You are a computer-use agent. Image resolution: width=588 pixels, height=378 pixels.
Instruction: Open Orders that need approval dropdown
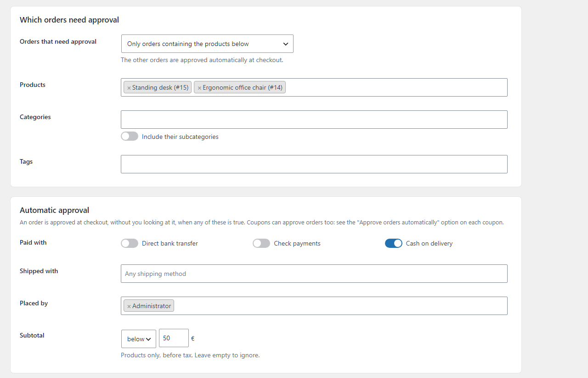tap(207, 44)
